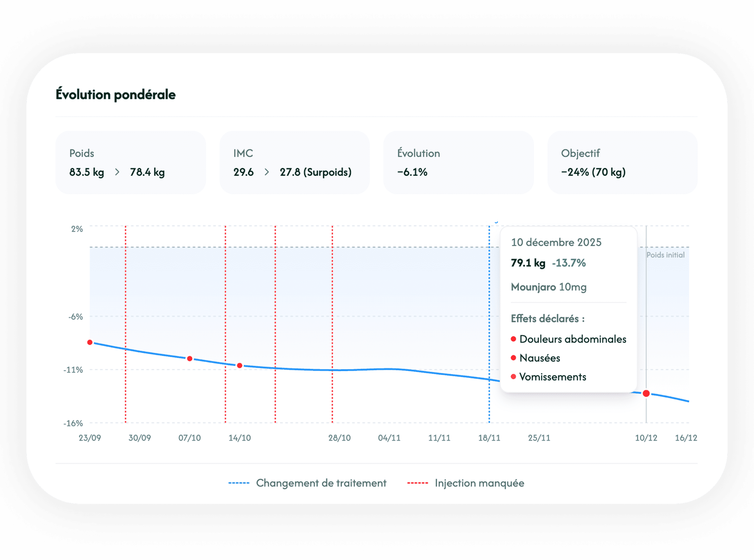Select the highlighted 10/12 data point

(646, 393)
